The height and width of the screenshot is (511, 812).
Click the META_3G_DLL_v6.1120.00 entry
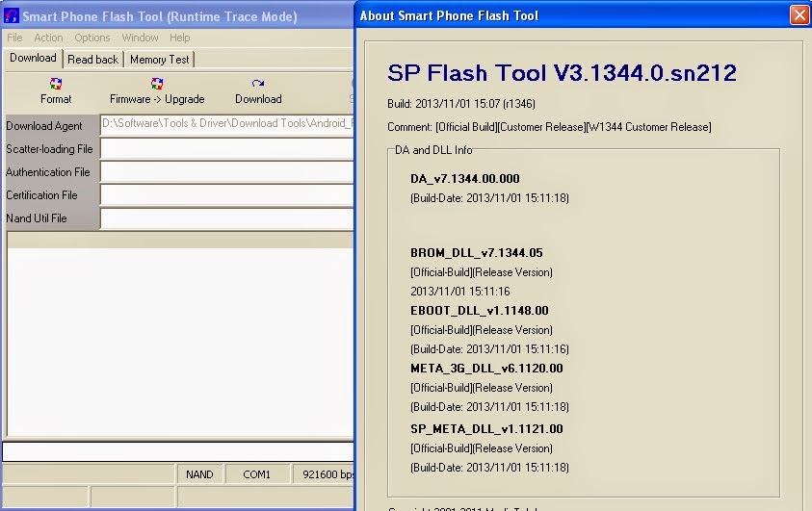pyautogui.click(x=486, y=369)
